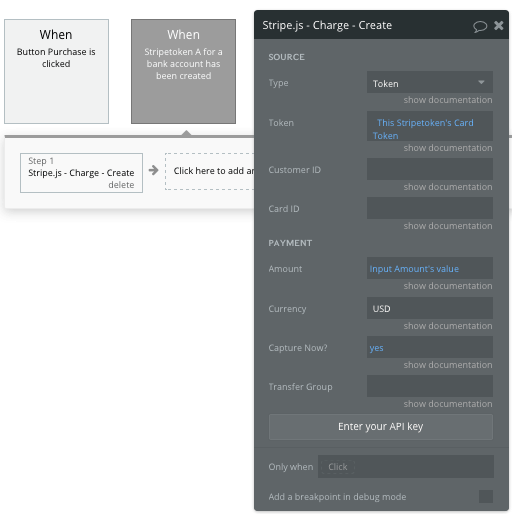Enable the breakpoint in debug mode checkbox
The height and width of the screenshot is (514, 512).
(486, 496)
